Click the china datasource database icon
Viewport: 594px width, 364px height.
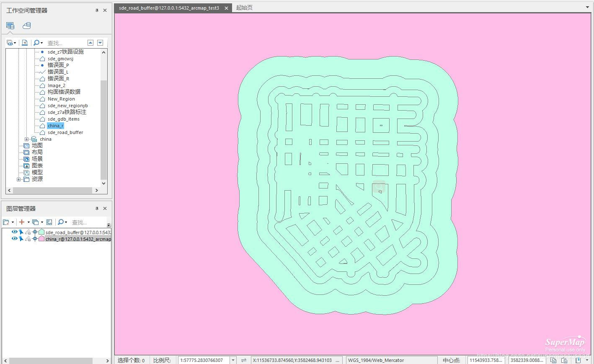point(34,139)
